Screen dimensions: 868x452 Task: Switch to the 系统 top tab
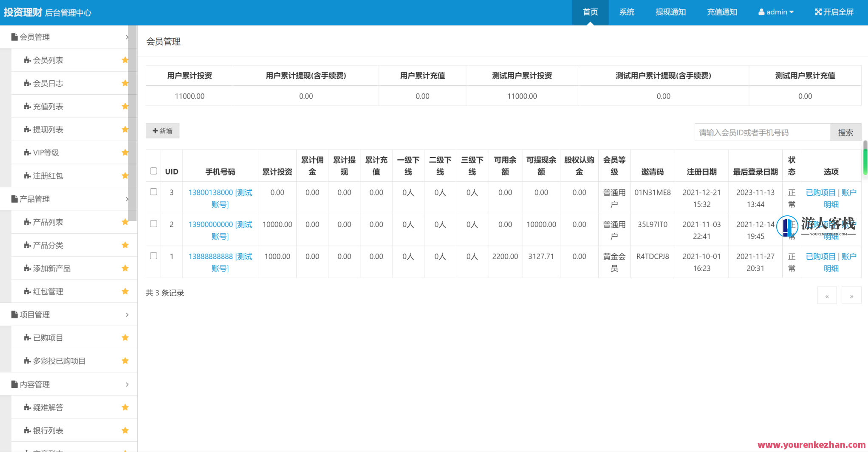627,12
